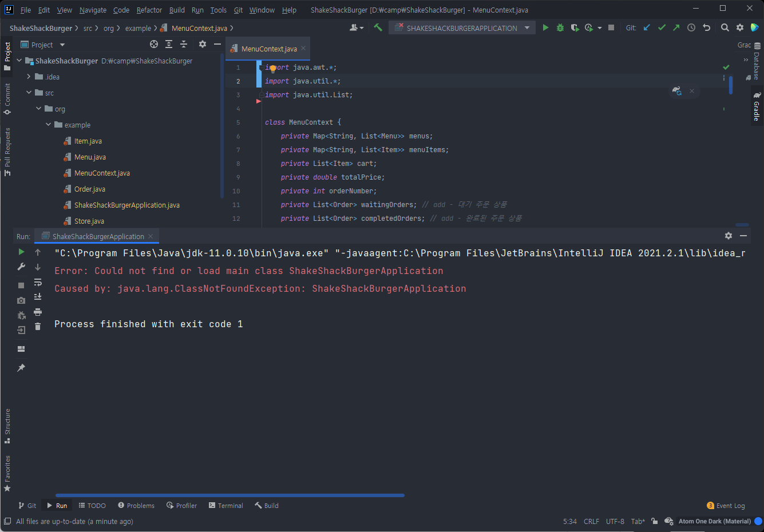The image size is (764, 532).
Task: Open the Build menu
Action: pos(177,10)
